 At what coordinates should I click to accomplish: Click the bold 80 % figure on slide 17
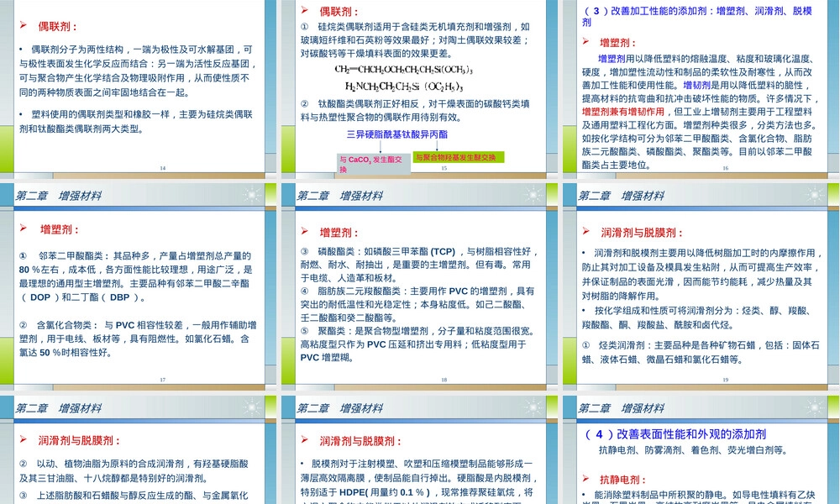tap(30, 270)
